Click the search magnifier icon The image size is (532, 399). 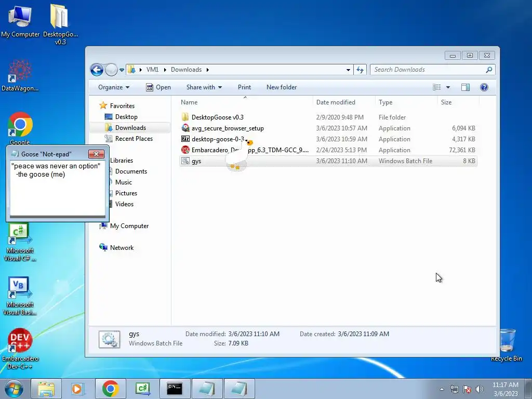tap(488, 70)
